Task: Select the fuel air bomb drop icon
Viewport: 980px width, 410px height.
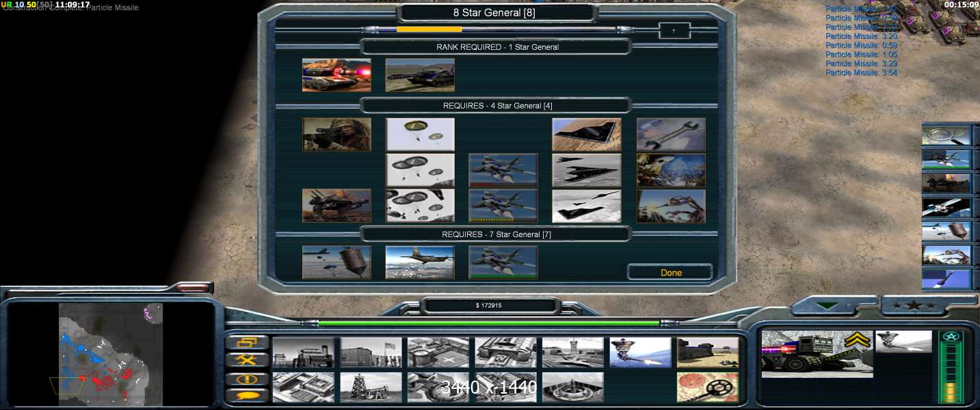Action: (x=336, y=263)
